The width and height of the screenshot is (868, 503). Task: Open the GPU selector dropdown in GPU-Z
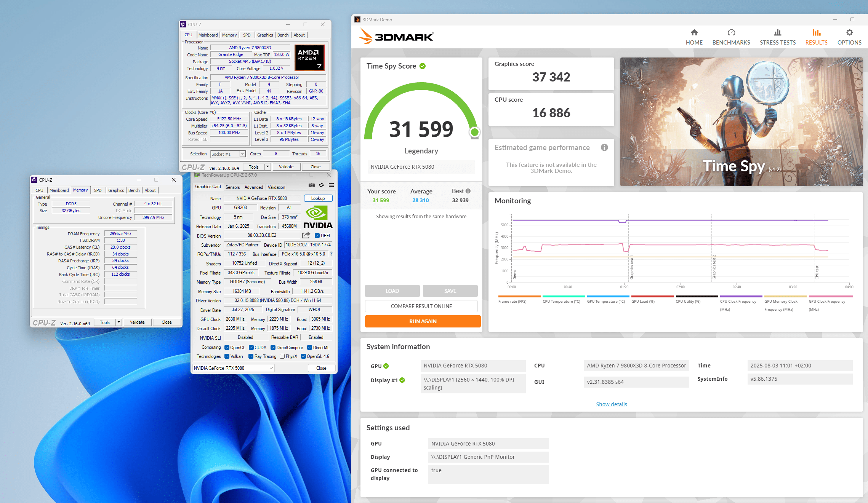coord(233,368)
